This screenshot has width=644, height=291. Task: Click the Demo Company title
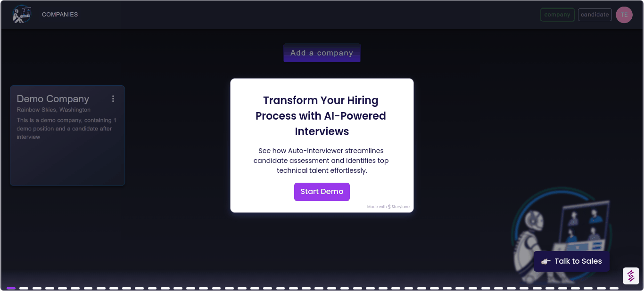(52, 99)
